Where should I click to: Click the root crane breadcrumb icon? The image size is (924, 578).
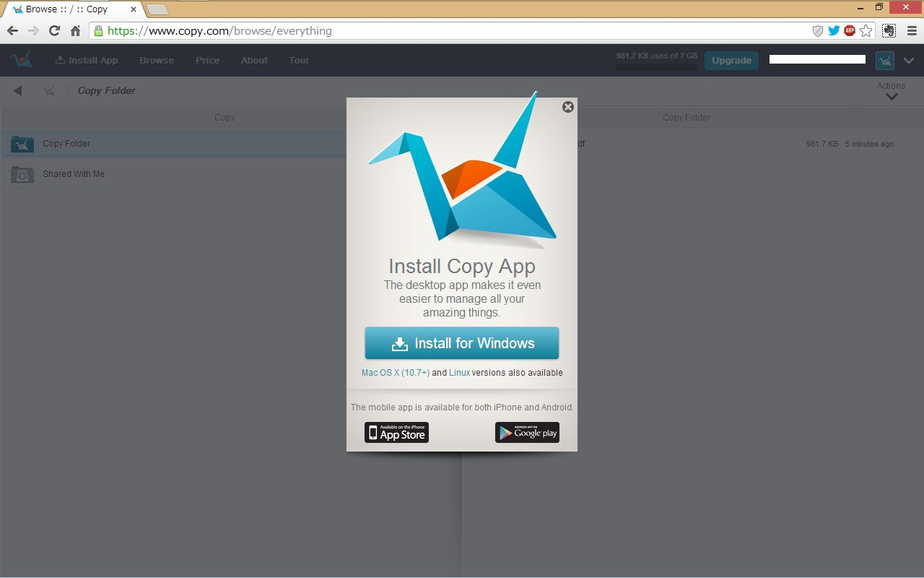pyautogui.click(x=49, y=91)
